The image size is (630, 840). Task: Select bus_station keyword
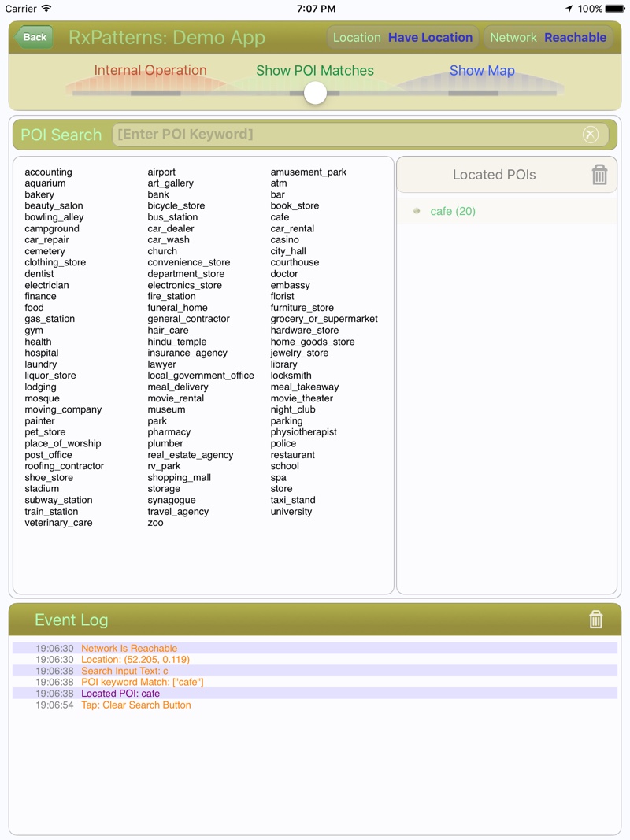tap(172, 217)
